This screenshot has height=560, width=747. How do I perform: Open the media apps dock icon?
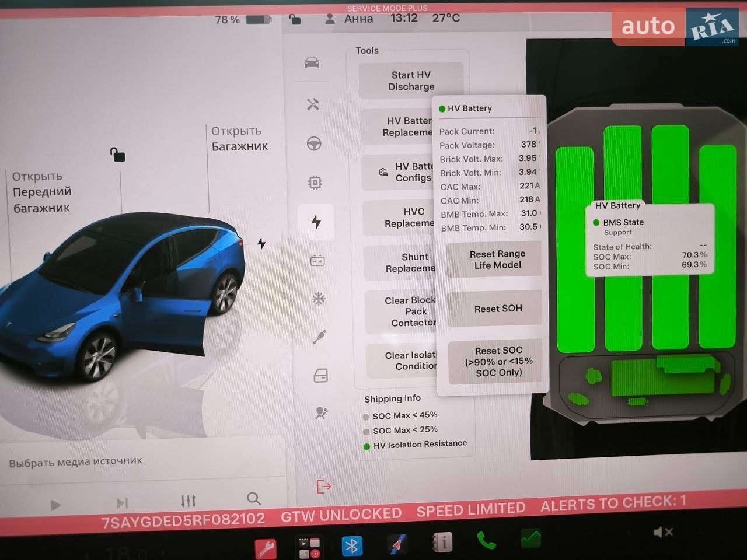pyautogui.click(x=309, y=548)
